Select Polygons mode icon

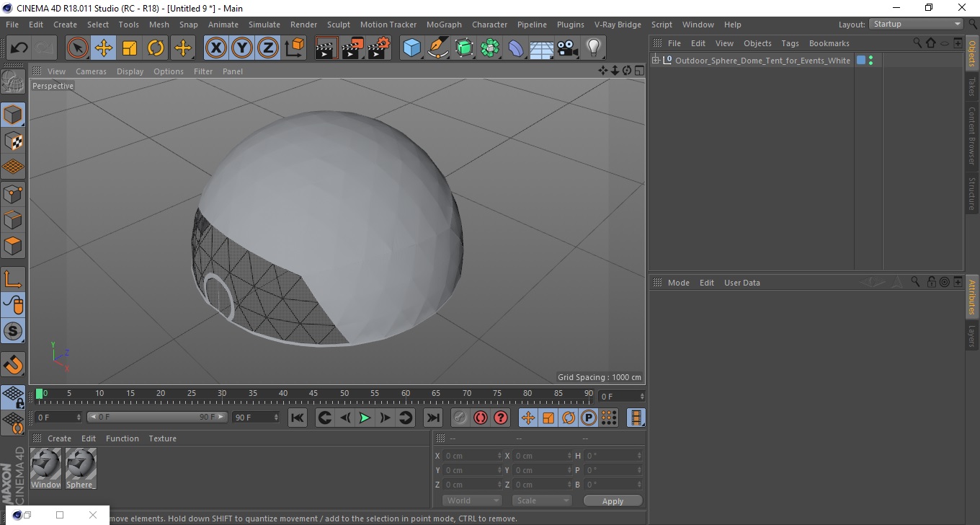point(13,246)
